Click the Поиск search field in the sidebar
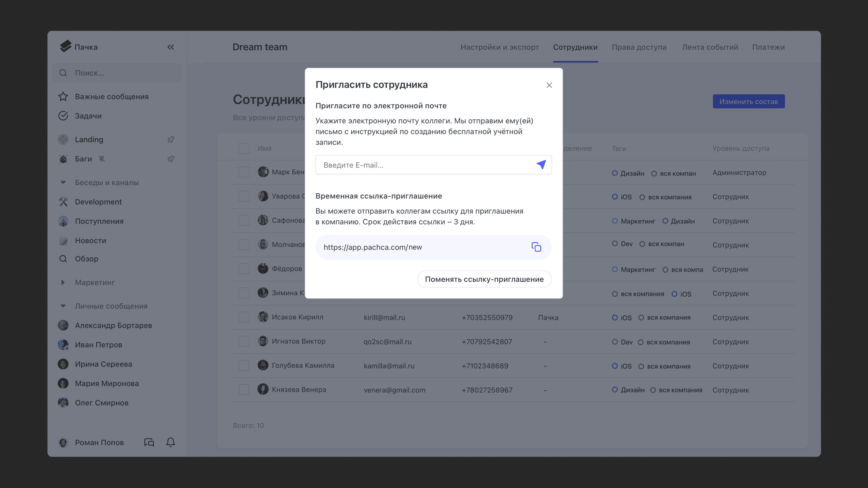The height and width of the screenshot is (488, 868). (117, 73)
